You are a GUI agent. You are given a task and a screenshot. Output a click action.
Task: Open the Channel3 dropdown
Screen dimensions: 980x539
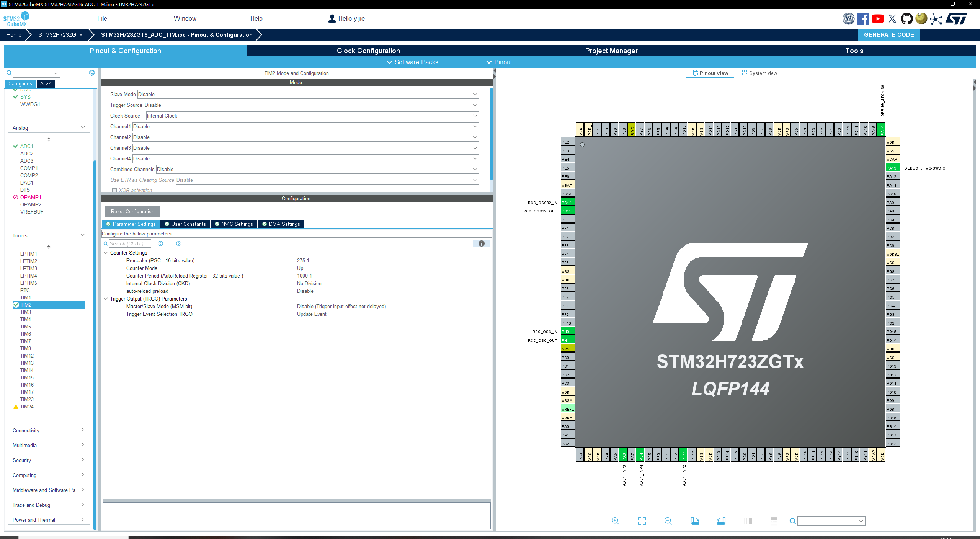(x=305, y=148)
